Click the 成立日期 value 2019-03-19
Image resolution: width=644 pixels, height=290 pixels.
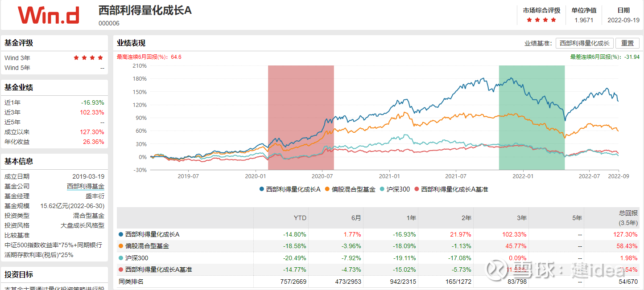point(88,176)
